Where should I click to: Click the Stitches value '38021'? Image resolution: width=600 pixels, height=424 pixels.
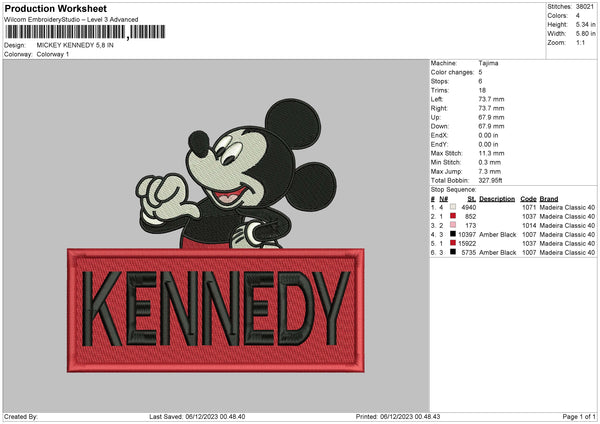coord(585,7)
